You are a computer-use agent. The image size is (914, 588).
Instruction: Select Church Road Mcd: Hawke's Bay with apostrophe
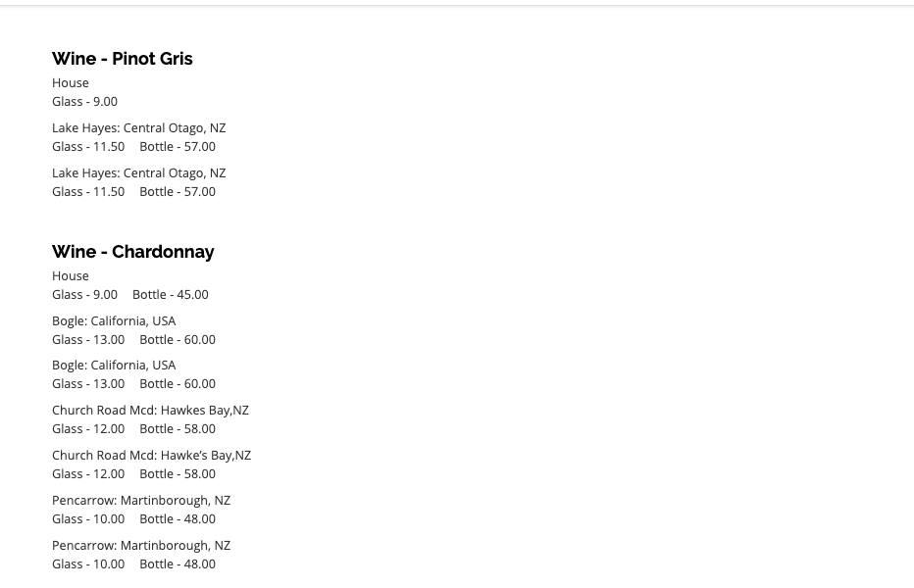coord(151,456)
